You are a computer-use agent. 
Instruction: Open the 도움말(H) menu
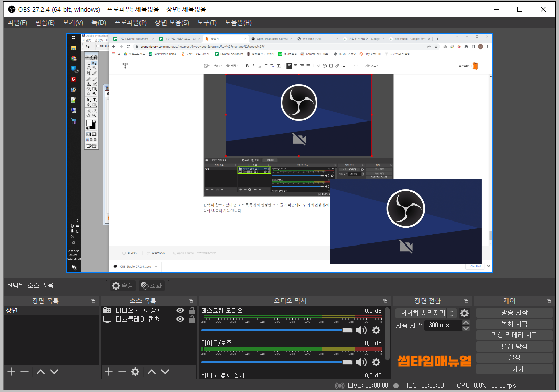point(238,23)
